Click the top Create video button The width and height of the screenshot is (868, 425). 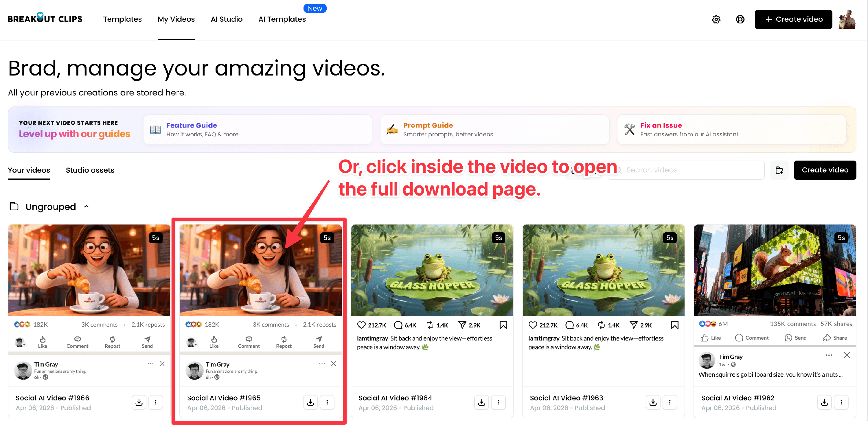(x=793, y=19)
